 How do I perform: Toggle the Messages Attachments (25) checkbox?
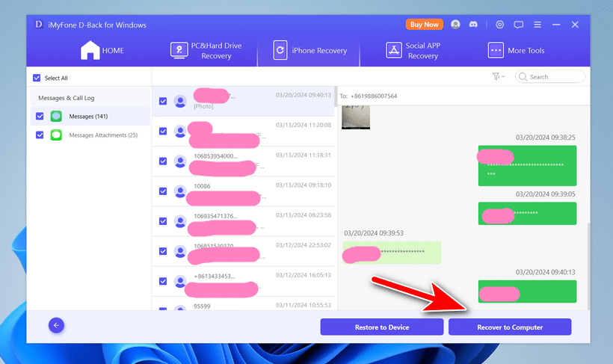click(x=40, y=135)
